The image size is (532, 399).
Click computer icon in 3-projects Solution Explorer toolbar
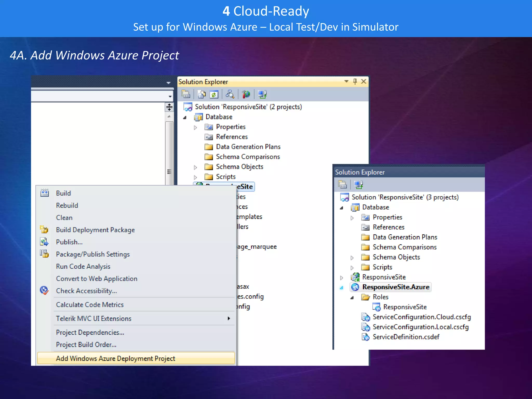tap(358, 184)
